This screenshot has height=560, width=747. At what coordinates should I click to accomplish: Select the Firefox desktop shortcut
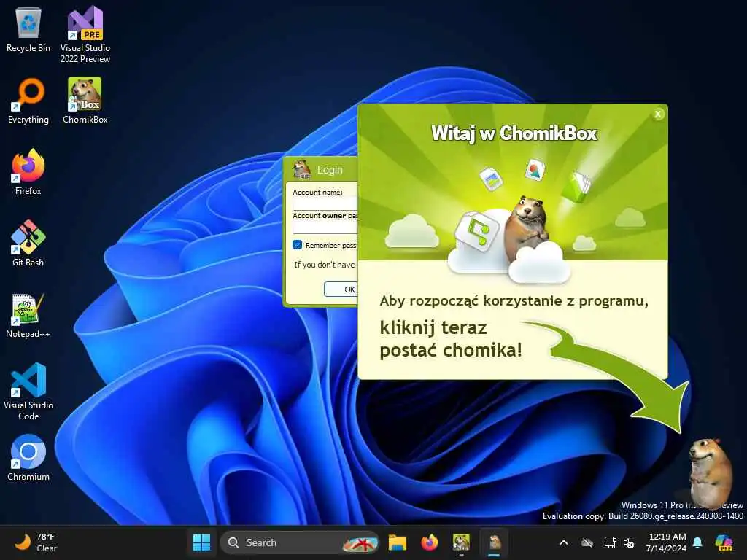(x=28, y=172)
